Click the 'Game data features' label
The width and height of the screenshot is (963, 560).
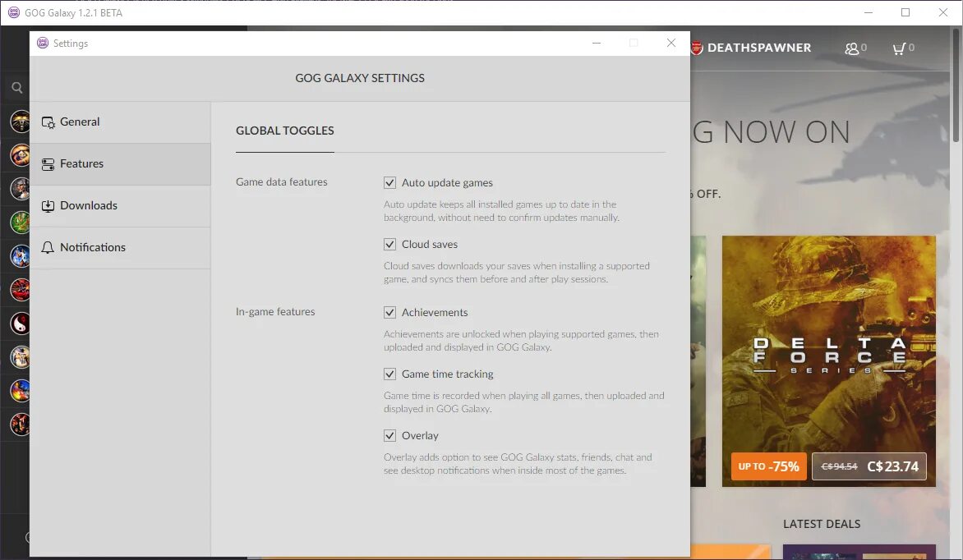pos(281,181)
